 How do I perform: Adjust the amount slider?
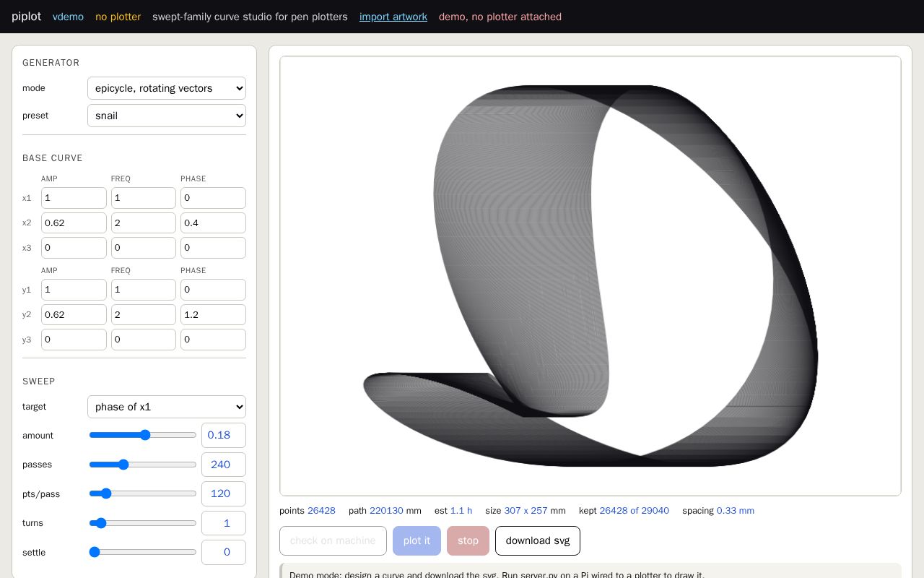tap(143, 435)
